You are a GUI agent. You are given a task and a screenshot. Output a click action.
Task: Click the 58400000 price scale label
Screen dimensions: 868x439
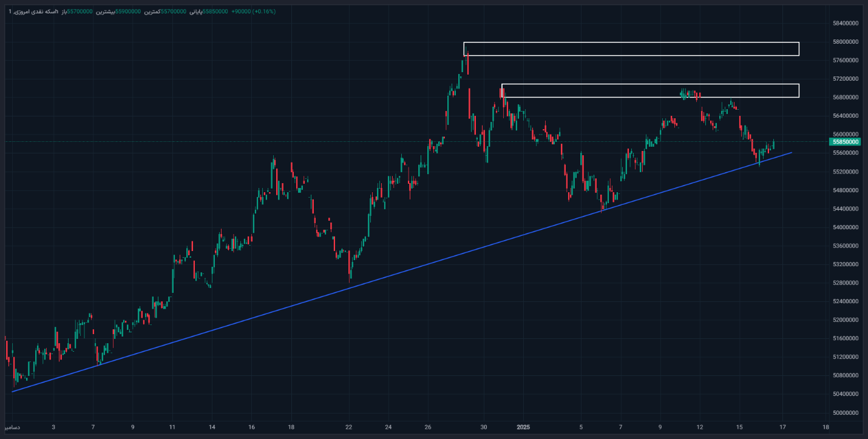(846, 24)
